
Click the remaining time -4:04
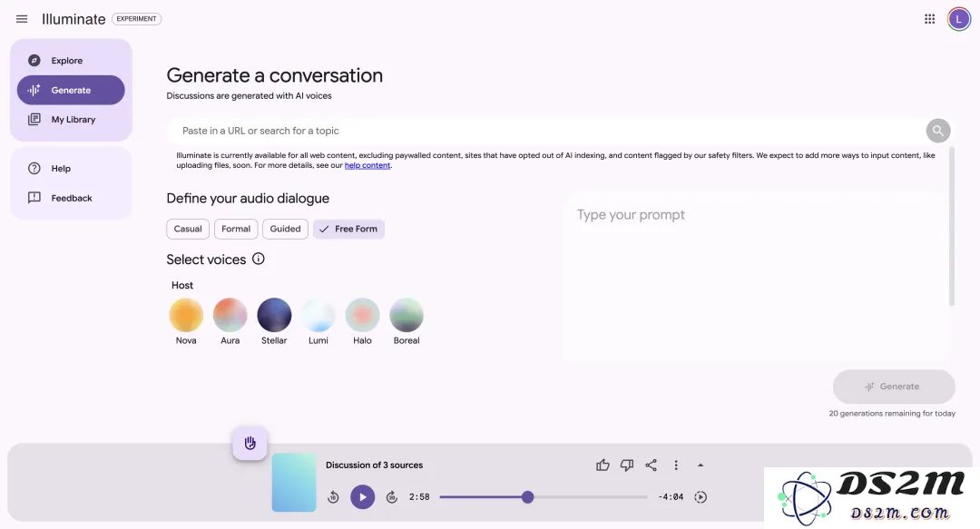671,497
